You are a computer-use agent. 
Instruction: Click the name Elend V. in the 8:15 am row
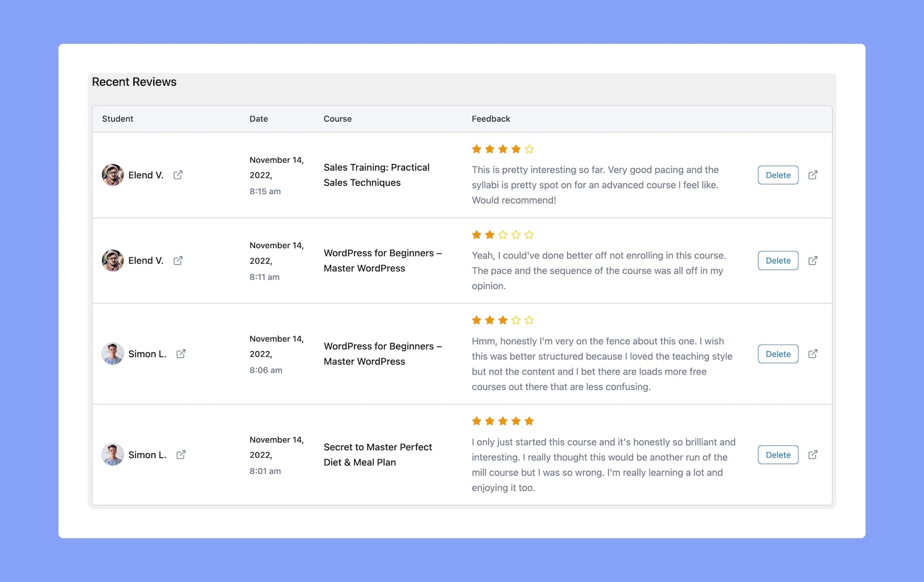click(x=146, y=175)
